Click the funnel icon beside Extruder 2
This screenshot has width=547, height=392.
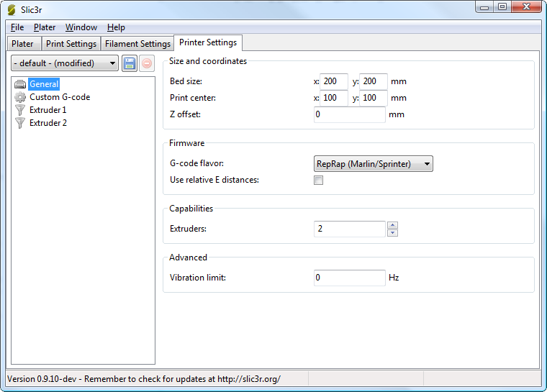[20, 123]
